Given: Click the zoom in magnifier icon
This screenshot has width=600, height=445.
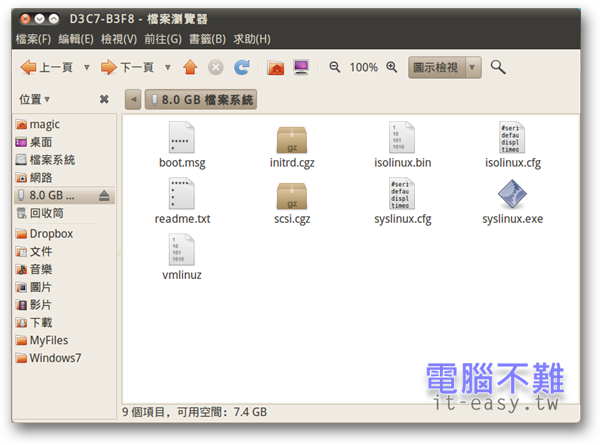Looking at the screenshot, I should tap(392, 67).
